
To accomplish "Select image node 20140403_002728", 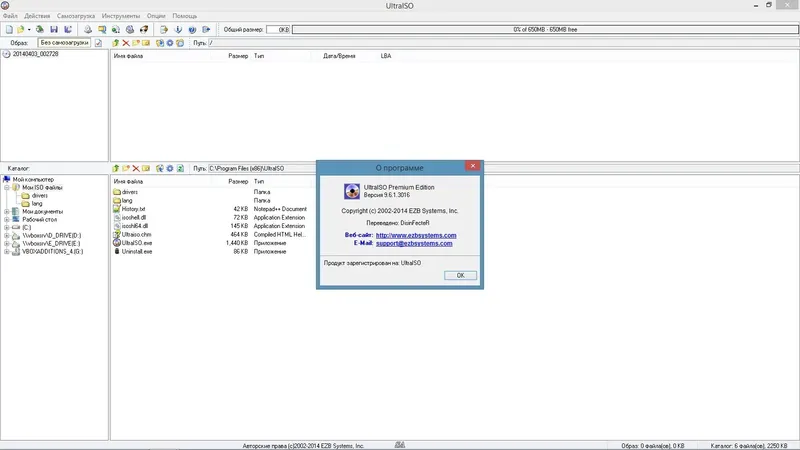I will 35,54.
